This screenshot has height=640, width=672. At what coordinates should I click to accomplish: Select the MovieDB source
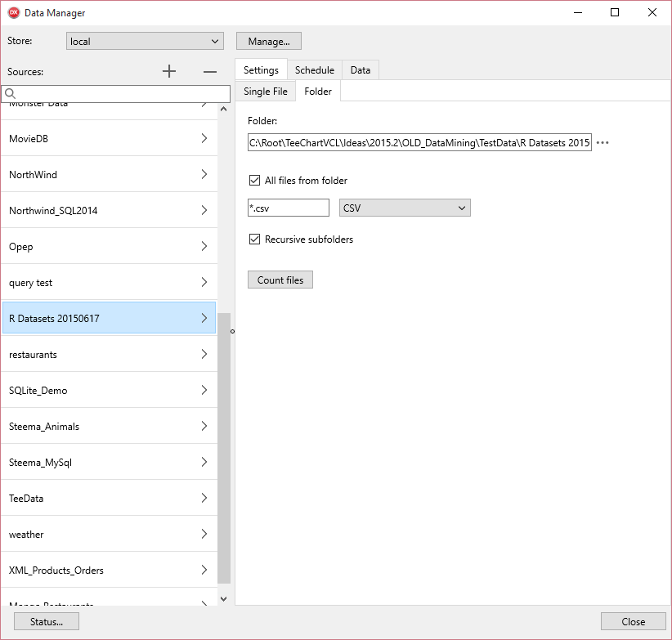coord(109,138)
